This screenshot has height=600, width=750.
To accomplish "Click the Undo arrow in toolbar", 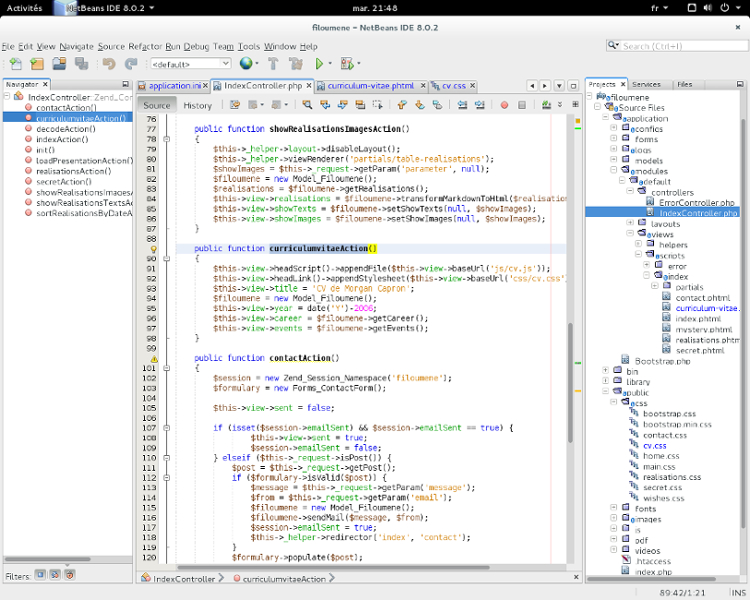I will (x=109, y=64).
